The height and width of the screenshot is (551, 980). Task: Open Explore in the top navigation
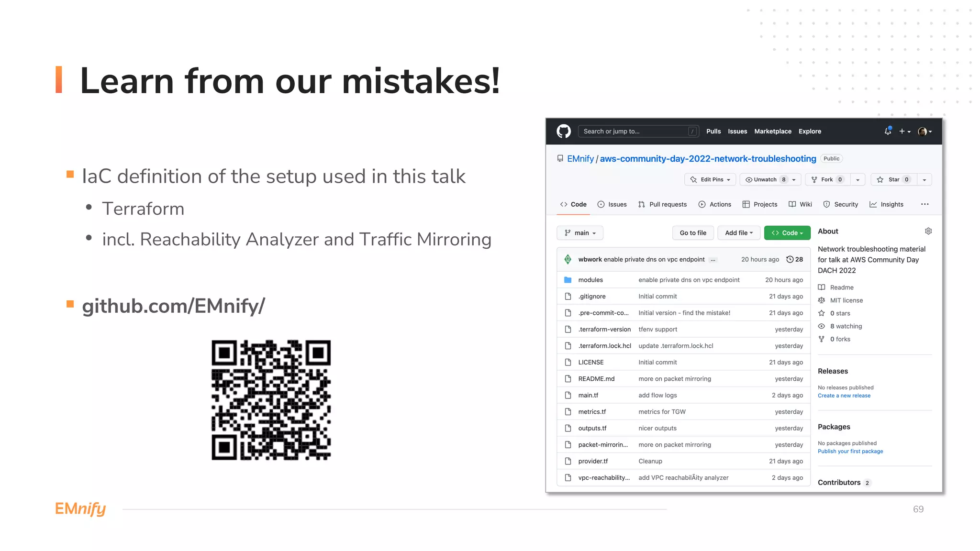point(810,131)
